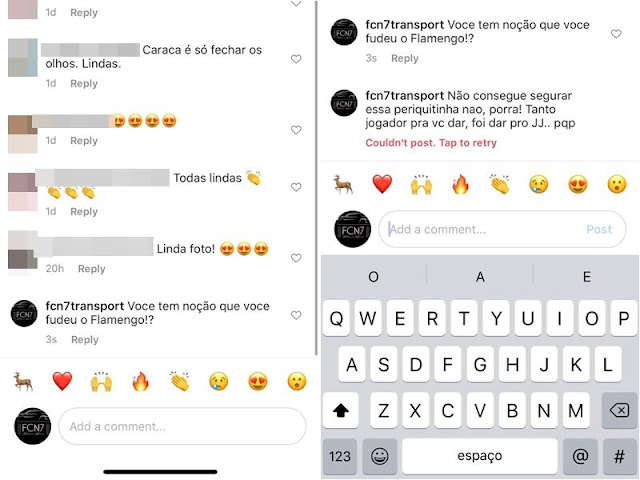Tap the backspace key on keyboard
Viewport: 640px width, 480px height.
(x=619, y=410)
